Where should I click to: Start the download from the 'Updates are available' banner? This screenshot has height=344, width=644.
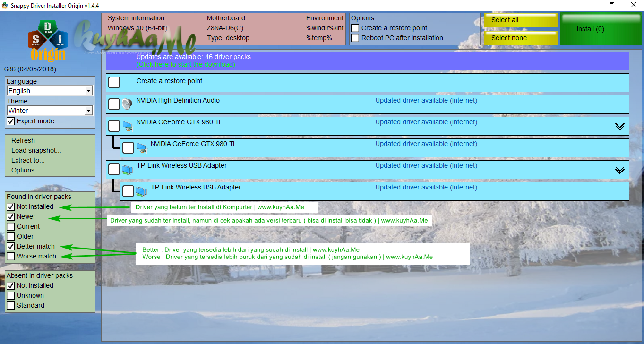click(x=186, y=64)
